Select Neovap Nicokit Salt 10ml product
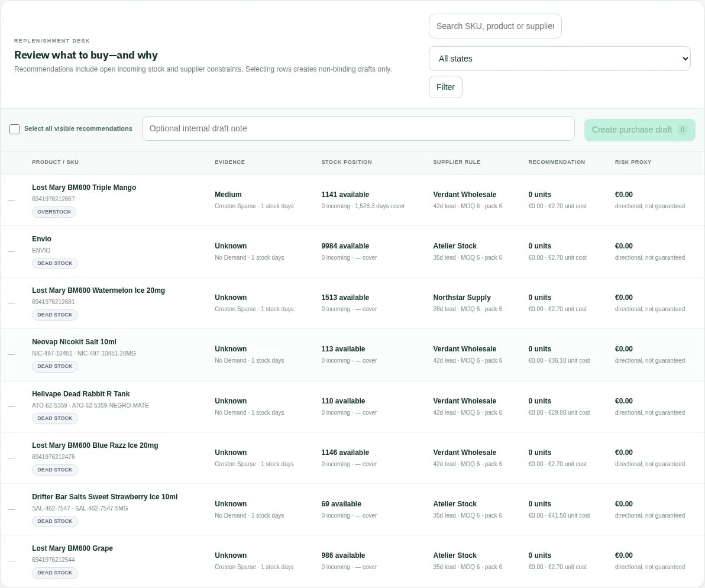Viewport: 705px width, 588px height. 74,342
